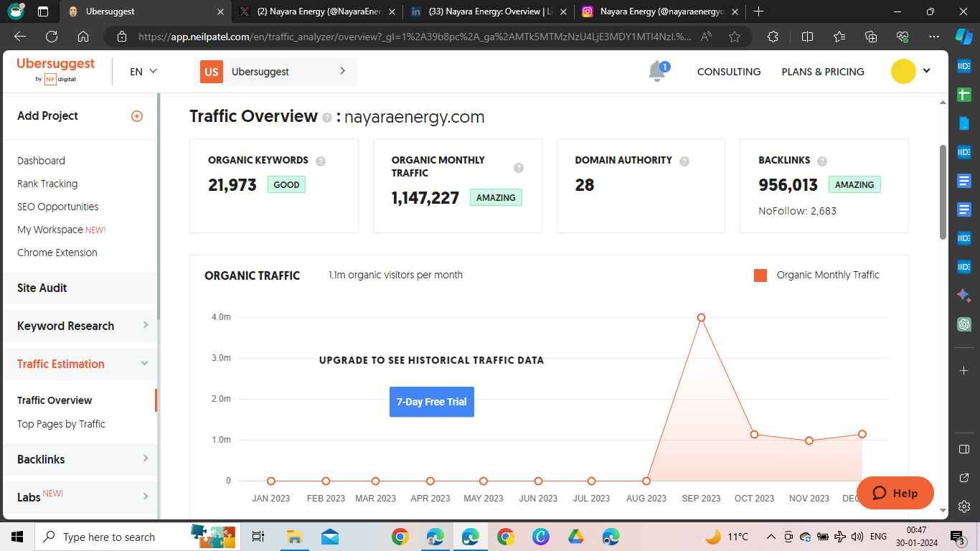
Task: Open Copilot from the browser toolbar
Action: pos(963,37)
